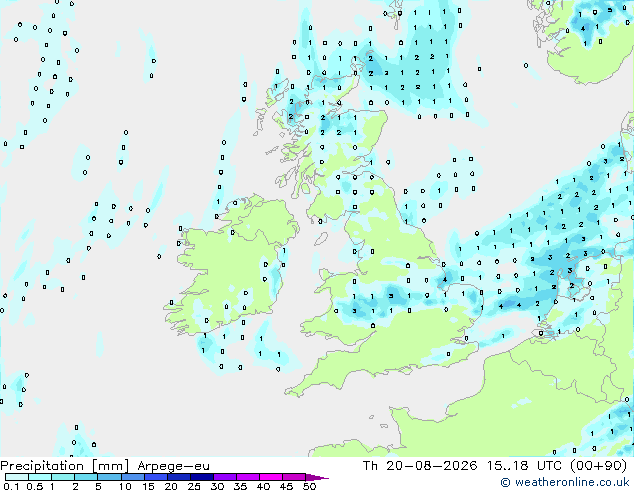
Task: Click the '[mm]' unit label
Action: tap(110, 466)
